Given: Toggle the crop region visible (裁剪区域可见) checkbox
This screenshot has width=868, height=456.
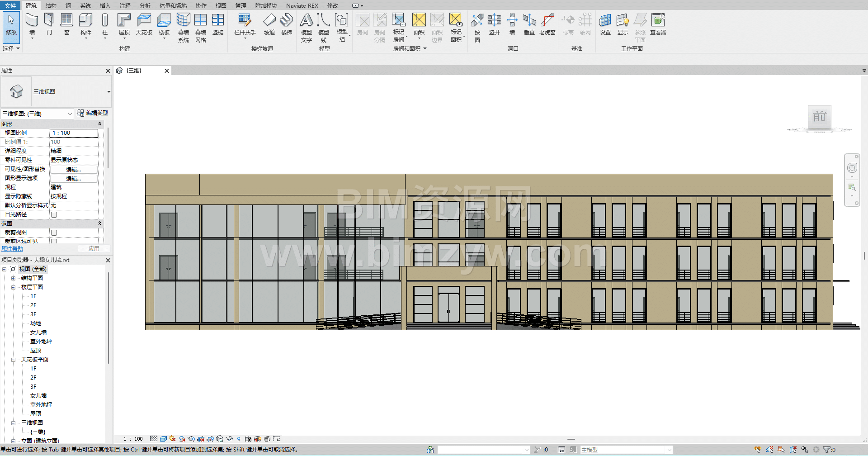Looking at the screenshot, I should pyautogui.click(x=54, y=241).
